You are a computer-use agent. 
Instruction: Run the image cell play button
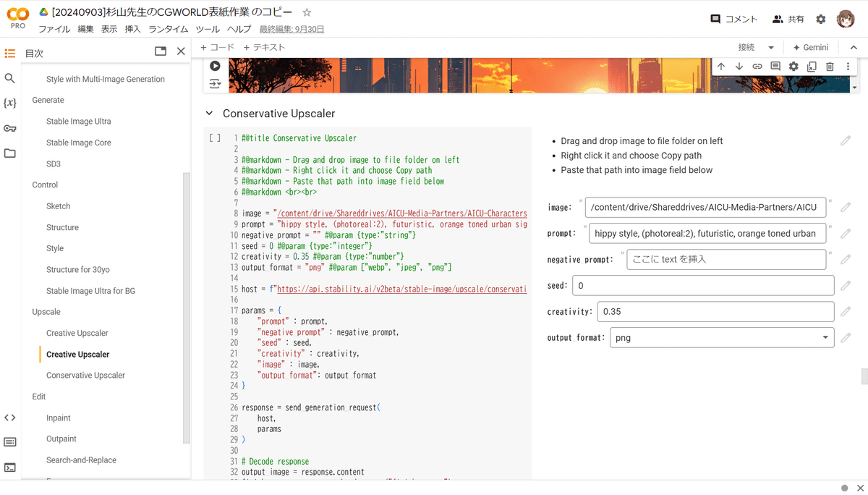(215, 66)
